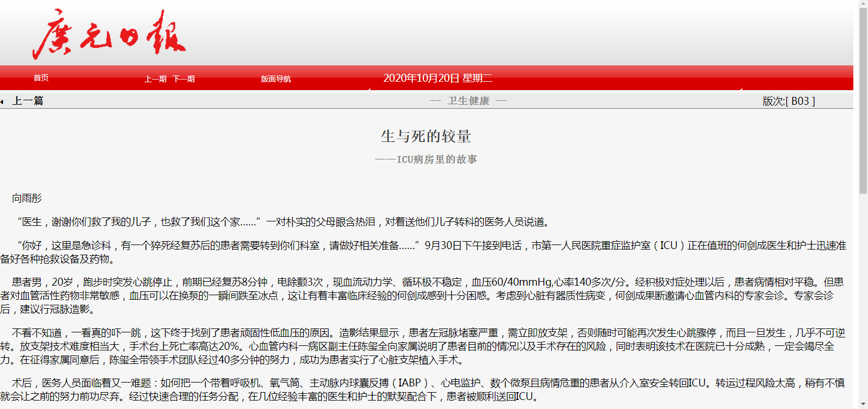This screenshot has height=409, width=868.
Task: Click the B03 page number link
Action: pyautogui.click(x=800, y=101)
